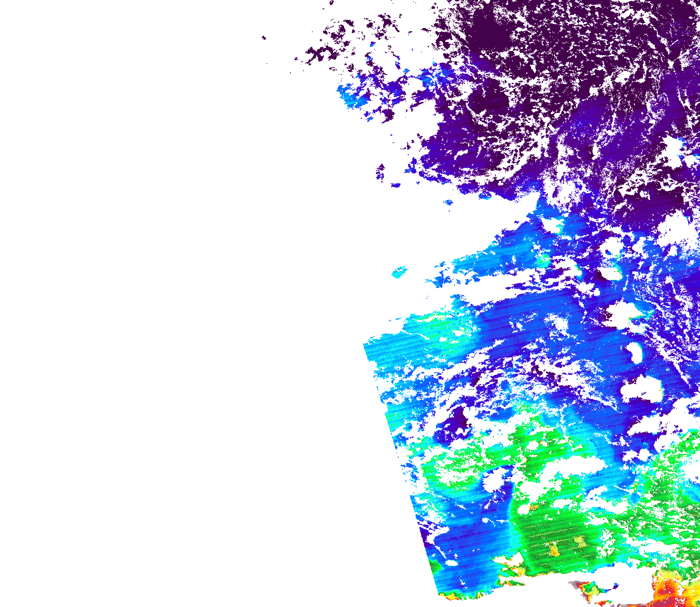Click the green patch on the swath's lower-left edge

[434, 566]
